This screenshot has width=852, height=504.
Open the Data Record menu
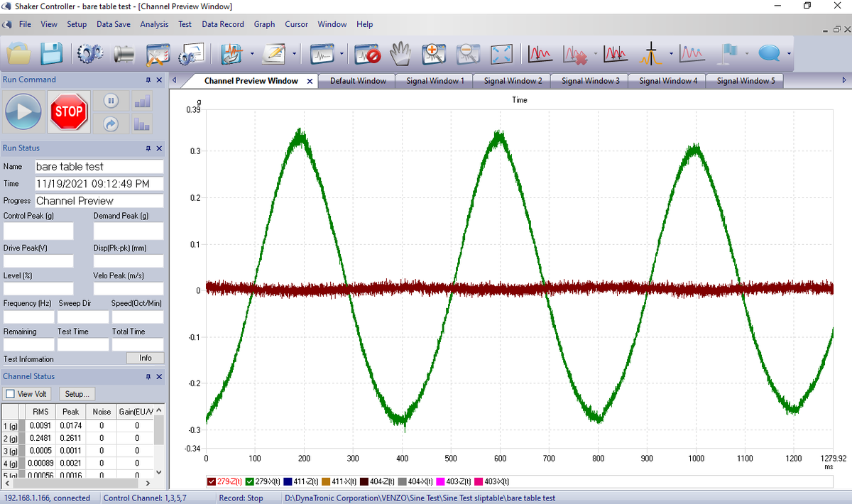pos(223,24)
